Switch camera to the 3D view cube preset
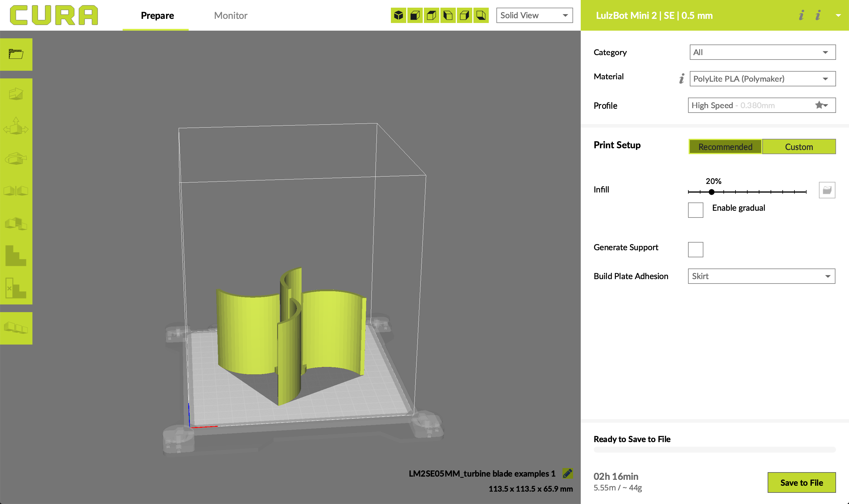This screenshot has height=504, width=849. tap(398, 15)
